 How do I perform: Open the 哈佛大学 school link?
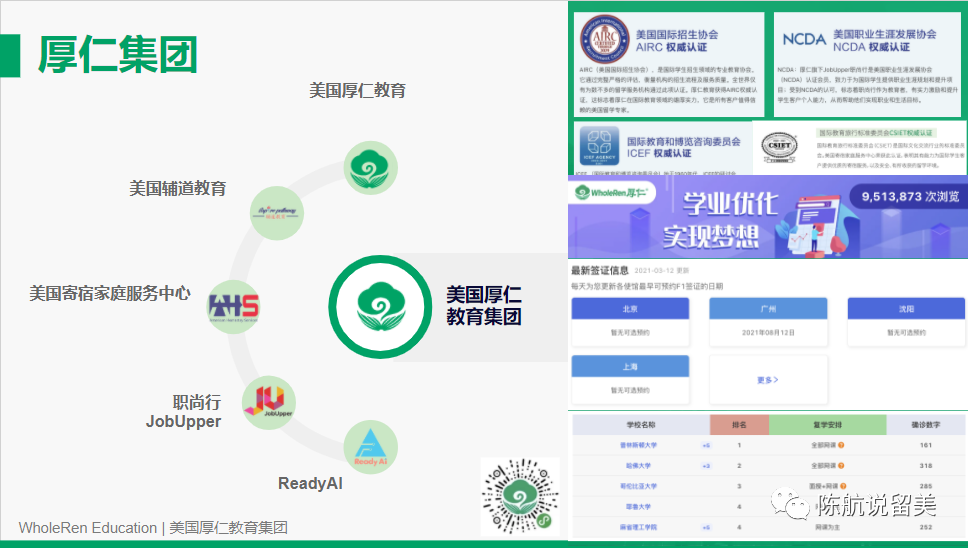[x=634, y=466]
